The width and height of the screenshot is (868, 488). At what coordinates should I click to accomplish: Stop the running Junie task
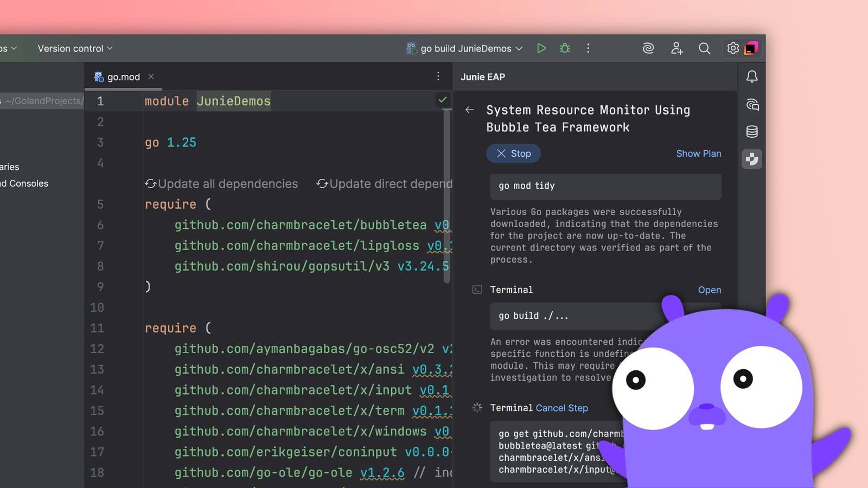click(513, 153)
